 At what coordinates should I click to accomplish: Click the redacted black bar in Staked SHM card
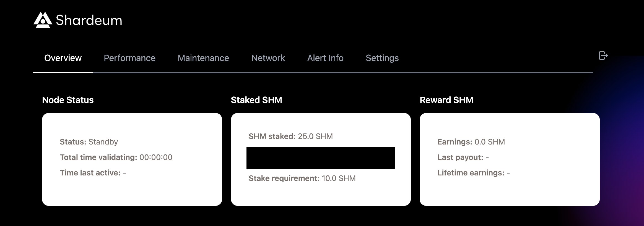tap(320, 157)
